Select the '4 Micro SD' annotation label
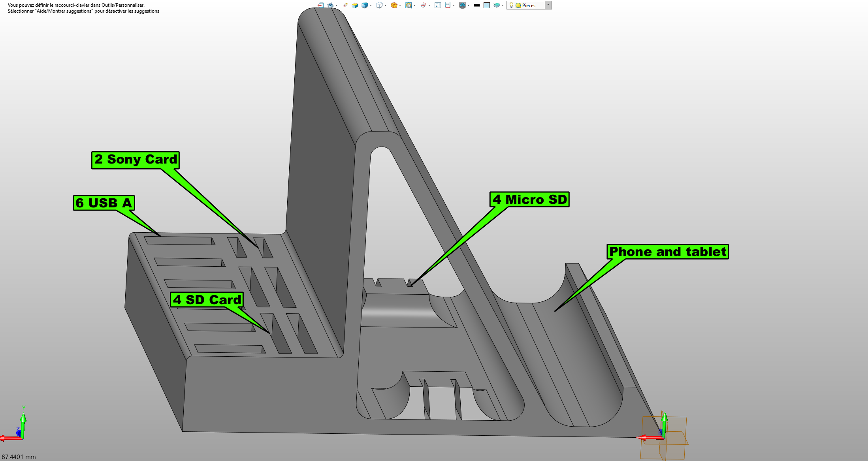The height and width of the screenshot is (461, 868). click(x=529, y=199)
